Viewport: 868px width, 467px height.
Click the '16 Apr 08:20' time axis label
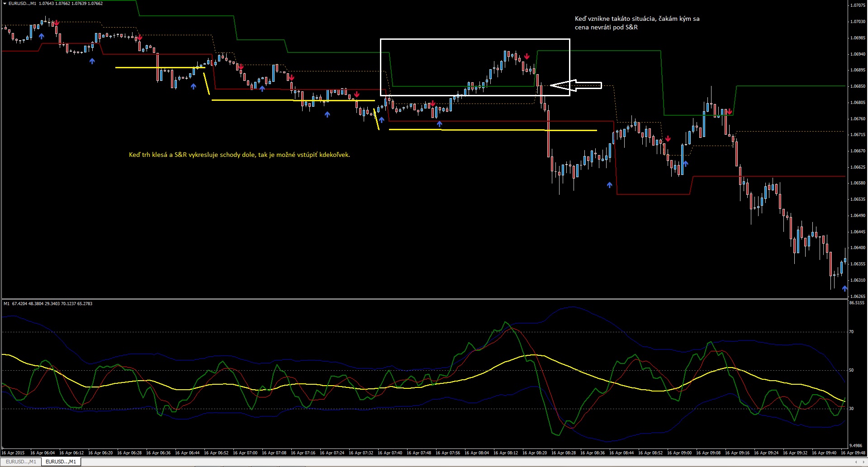tap(534, 453)
